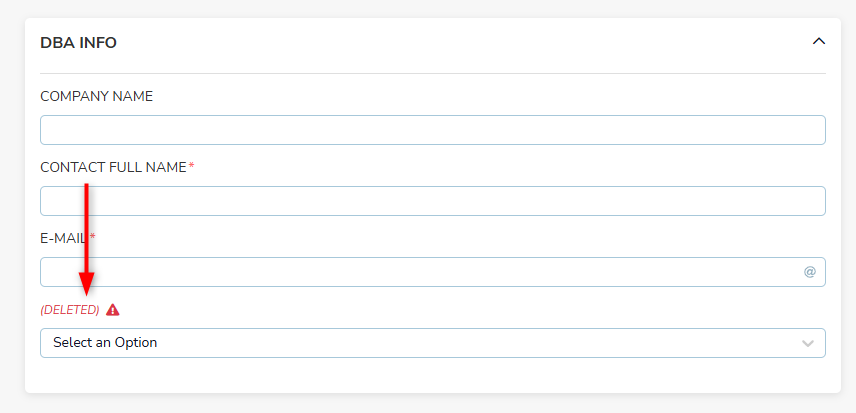Click the CONTACT FULL NAME label

pos(113,167)
